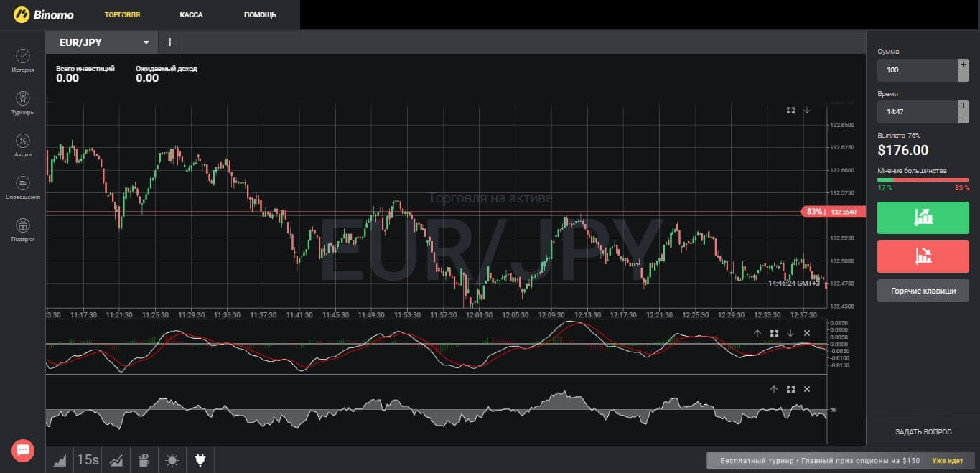
Task: Expand the EUR/JPY asset dropdown
Action: pos(146,42)
